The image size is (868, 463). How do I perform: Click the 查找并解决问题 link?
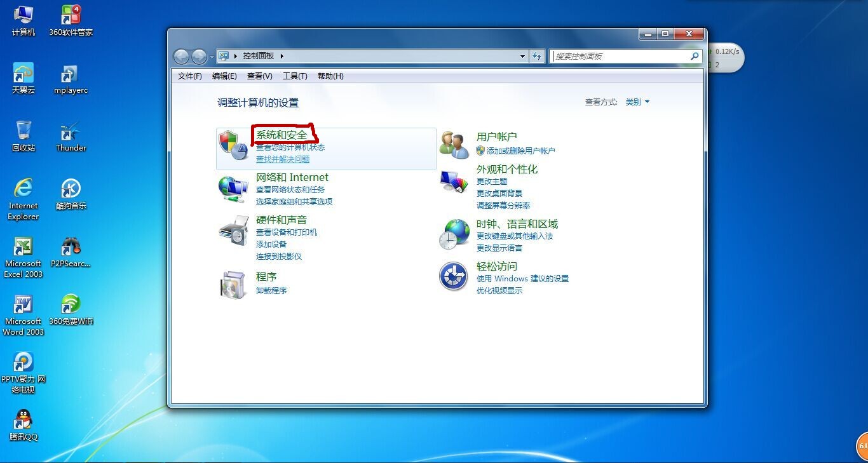(x=283, y=159)
